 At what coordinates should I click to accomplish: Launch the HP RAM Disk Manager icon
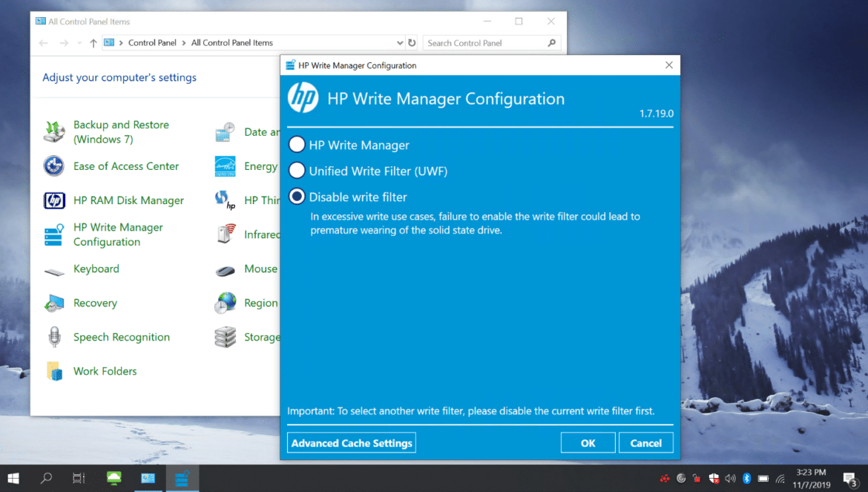click(x=54, y=200)
